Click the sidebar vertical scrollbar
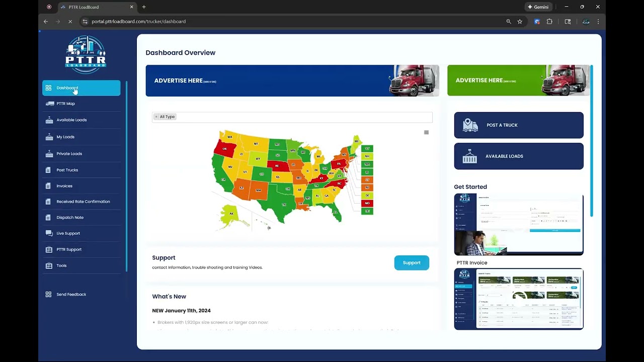 (x=126, y=176)
